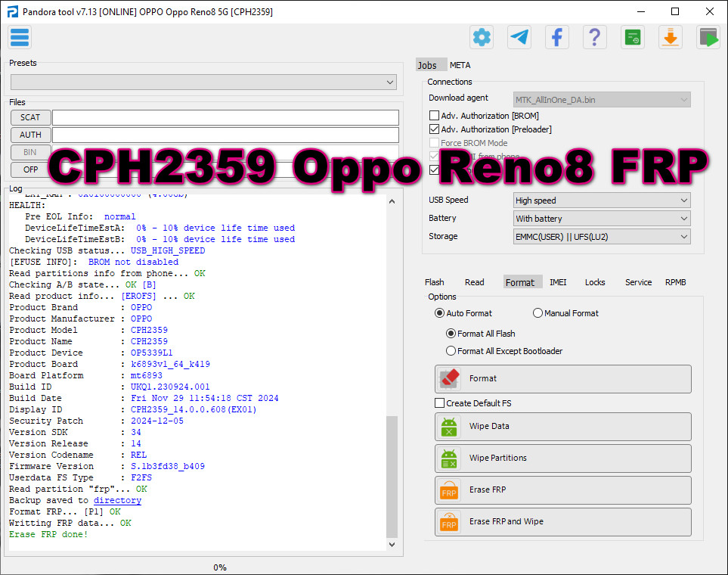Screen dimensions: 728x575
Task: Open settings gear icon
Action: click(482, 37)
